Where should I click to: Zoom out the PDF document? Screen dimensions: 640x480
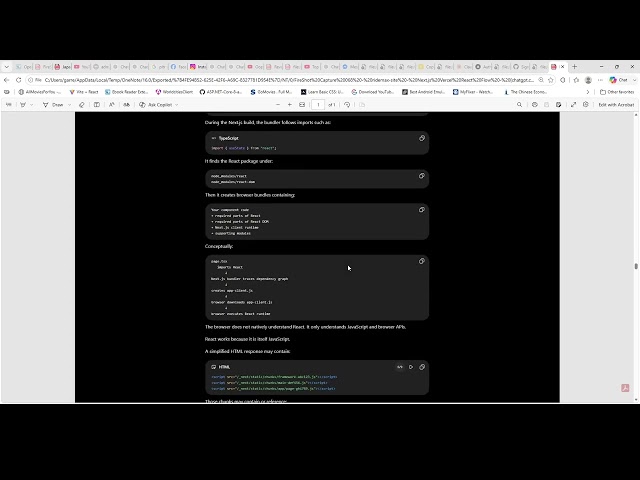pos(278,105)
